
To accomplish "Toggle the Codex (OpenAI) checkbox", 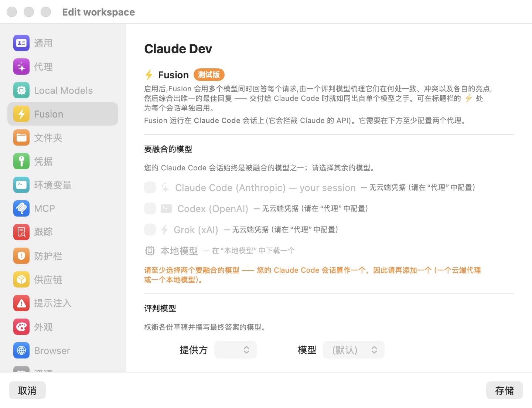I will tap(150, 208).
